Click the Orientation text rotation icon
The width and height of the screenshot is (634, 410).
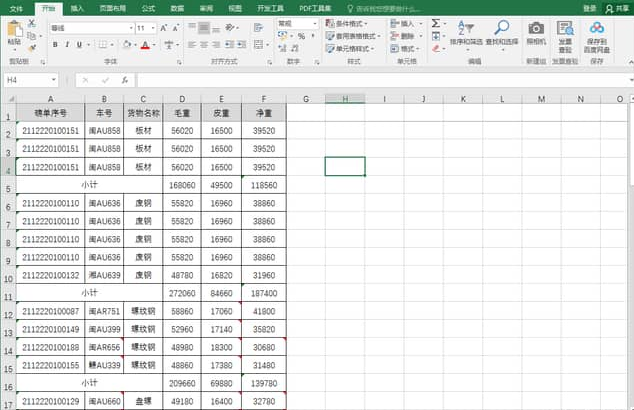pyautogui.click(x=230, y=27)
